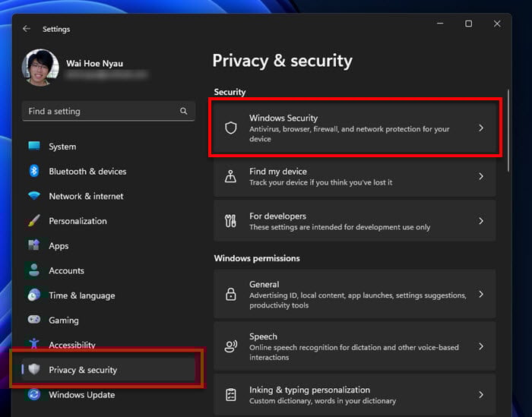Viewport: 532px width, 417px height.
Task: Go to Bluetooth & devices
Action: [87, 171]
